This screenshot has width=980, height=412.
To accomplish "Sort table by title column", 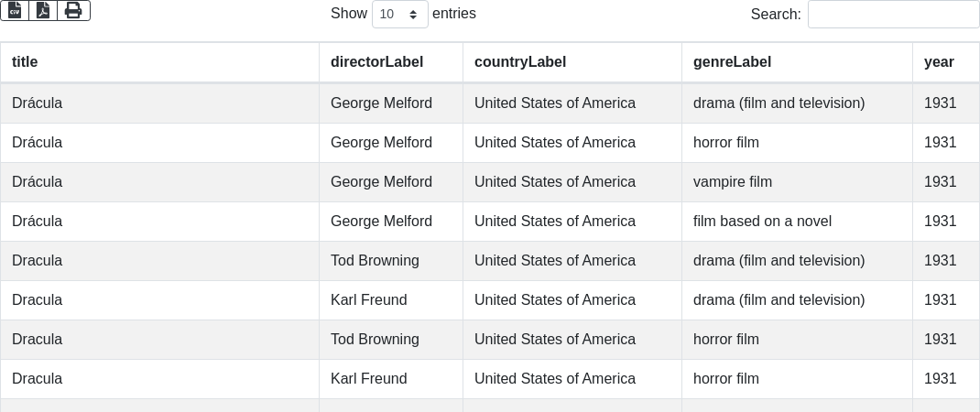I will 25,62.
